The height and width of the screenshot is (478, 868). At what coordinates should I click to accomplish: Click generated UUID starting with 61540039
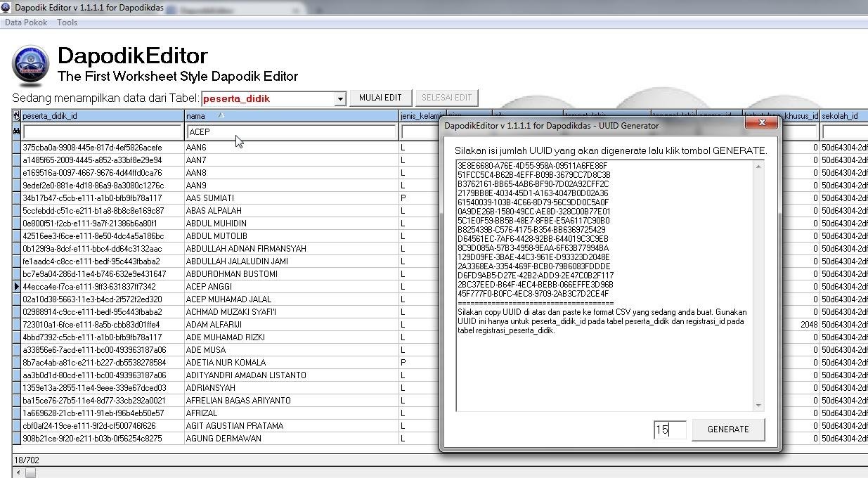pos(533,202)
